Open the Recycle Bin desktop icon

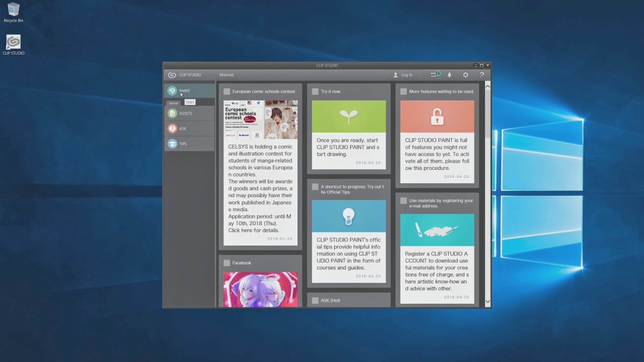coord(14,13)
